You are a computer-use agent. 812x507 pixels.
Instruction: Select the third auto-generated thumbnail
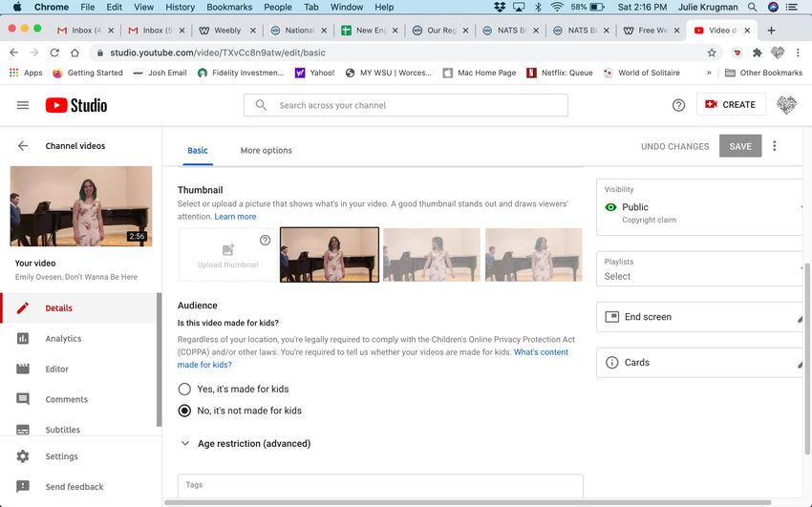533,255
